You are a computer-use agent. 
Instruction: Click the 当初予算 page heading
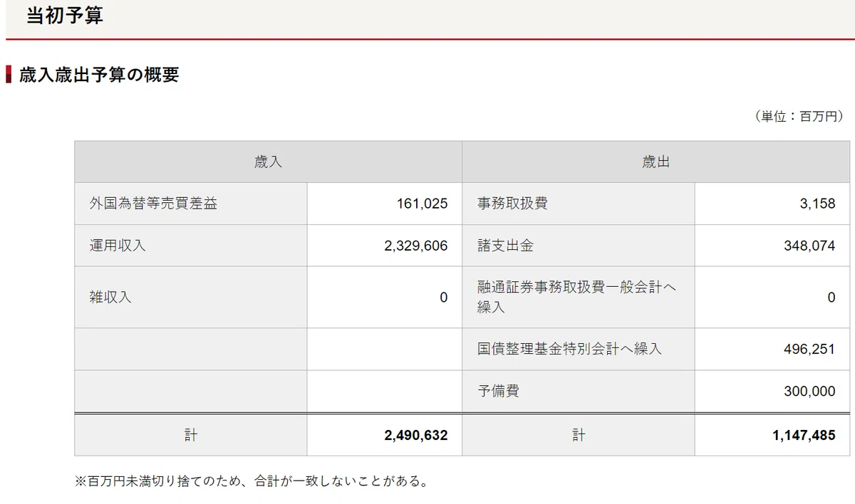tap(65, 16)
